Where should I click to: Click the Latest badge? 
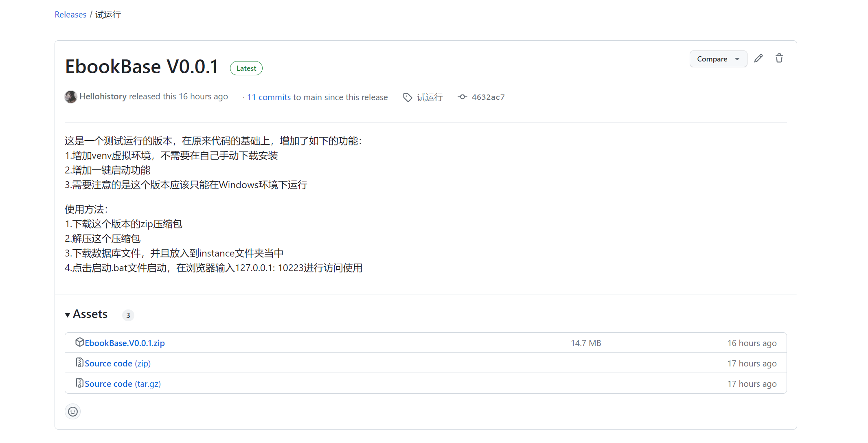pyautogui.click(x=246, y=68)
